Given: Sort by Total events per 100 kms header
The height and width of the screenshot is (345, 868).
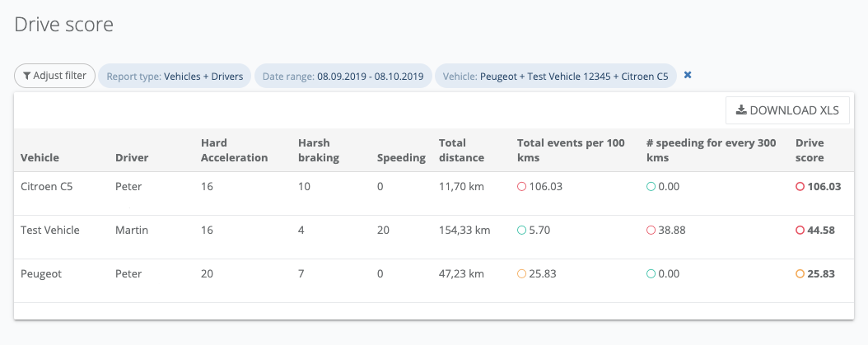Looking at the screenshot, I should tap(571, 150).
